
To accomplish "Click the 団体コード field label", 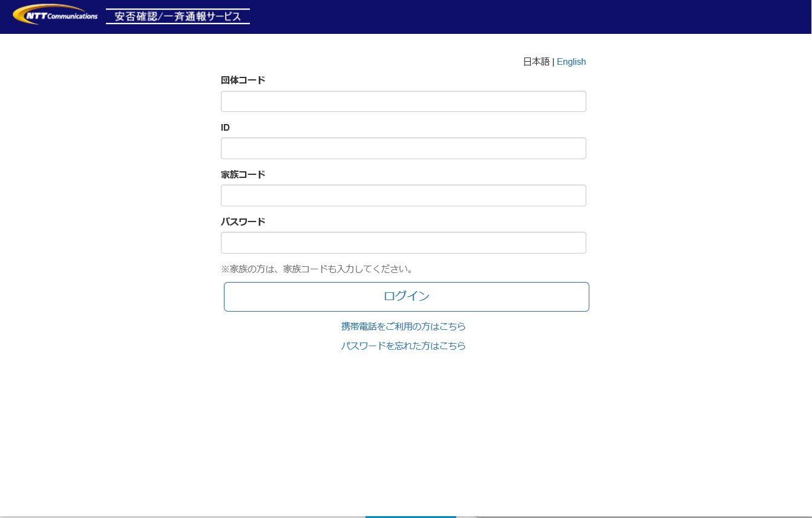I will coord(243,80).
